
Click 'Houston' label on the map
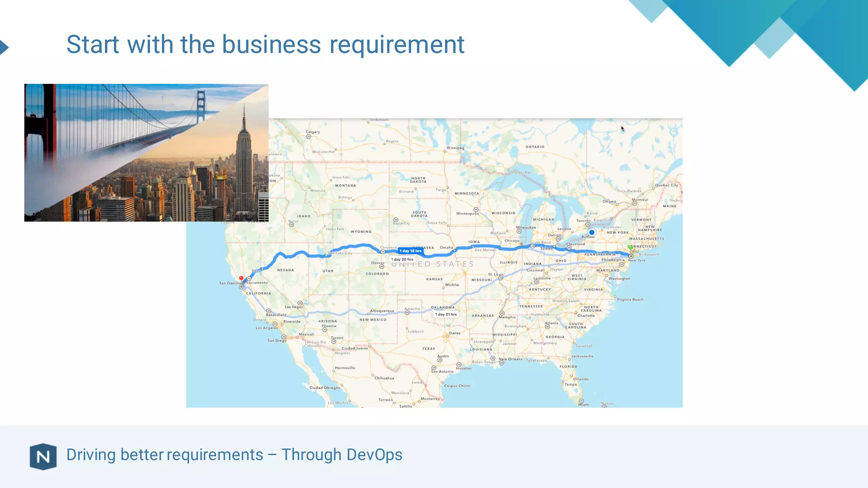(464, 368)
